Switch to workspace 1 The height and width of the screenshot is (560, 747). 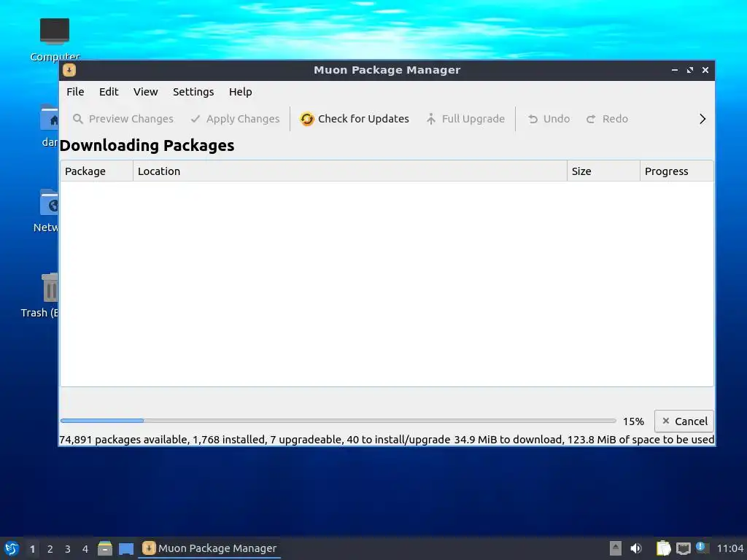coord(32,549)
